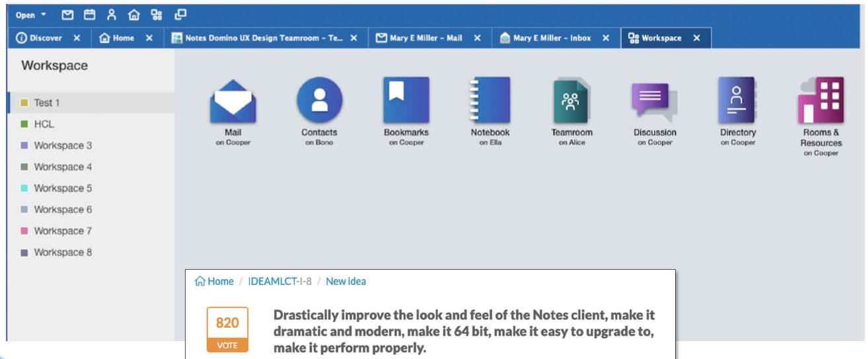Open the Calendar toolbar icon
Image resolution: width=868 pixels, height=359 pixels.
tap(89, 15)
